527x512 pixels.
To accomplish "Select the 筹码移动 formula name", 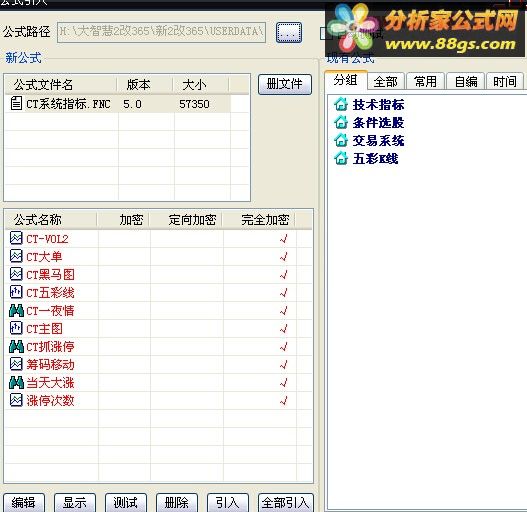I will pos(50,365).
